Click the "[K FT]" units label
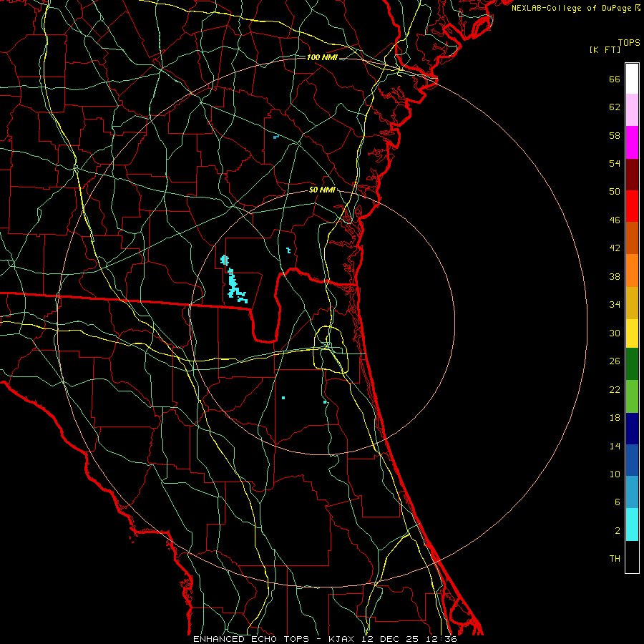This screenshot has height=644, width=644. pyautogui.click(x=605, y=49)
